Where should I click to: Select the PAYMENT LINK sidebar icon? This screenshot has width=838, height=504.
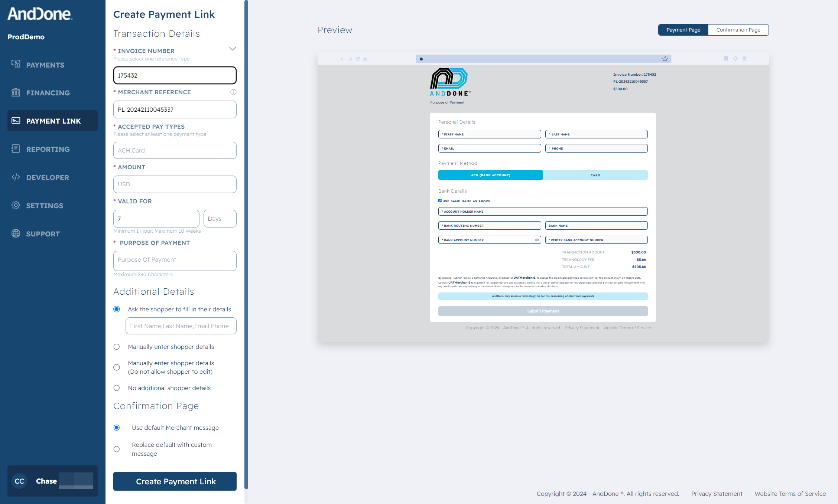[16, 120]
